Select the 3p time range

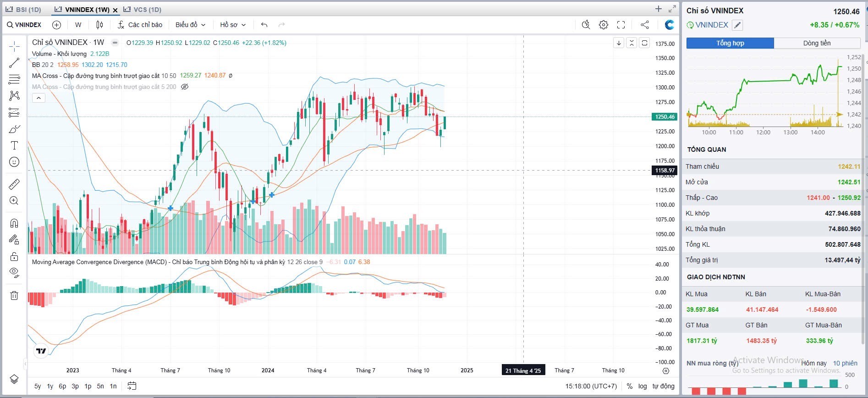coord(75,386)
